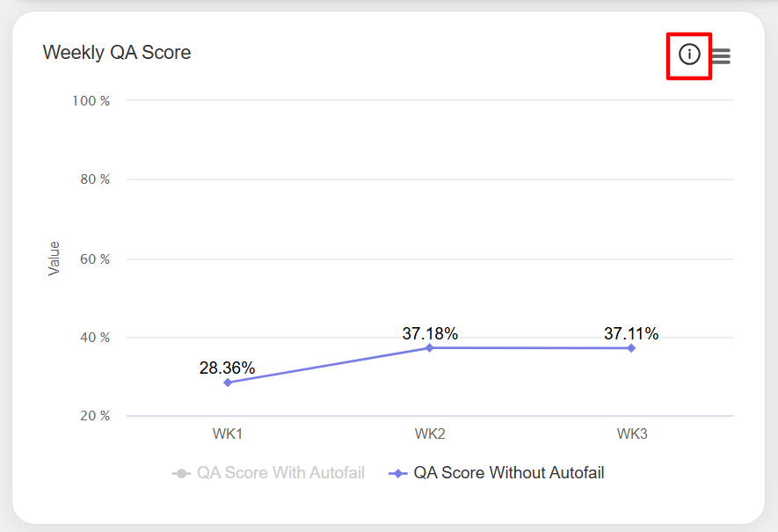Click the 28.36% data label

tap(227, 368)
